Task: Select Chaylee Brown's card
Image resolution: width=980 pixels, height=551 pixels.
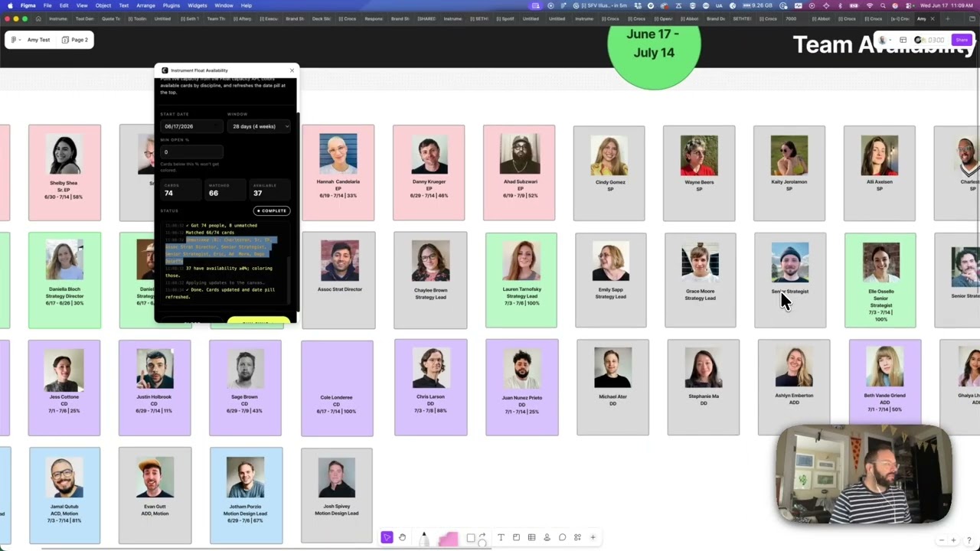Action: (x=430, y=281)
